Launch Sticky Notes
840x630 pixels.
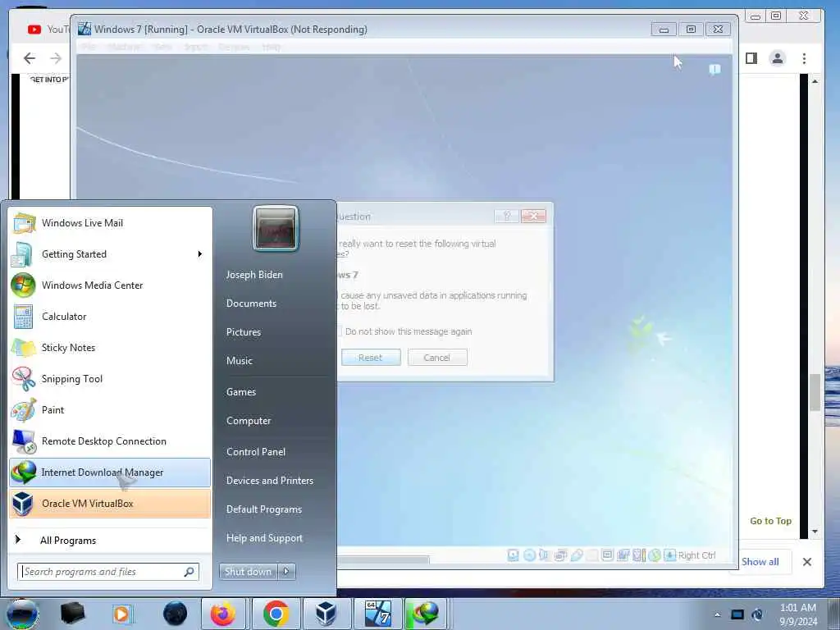click(x=111, y=347)
